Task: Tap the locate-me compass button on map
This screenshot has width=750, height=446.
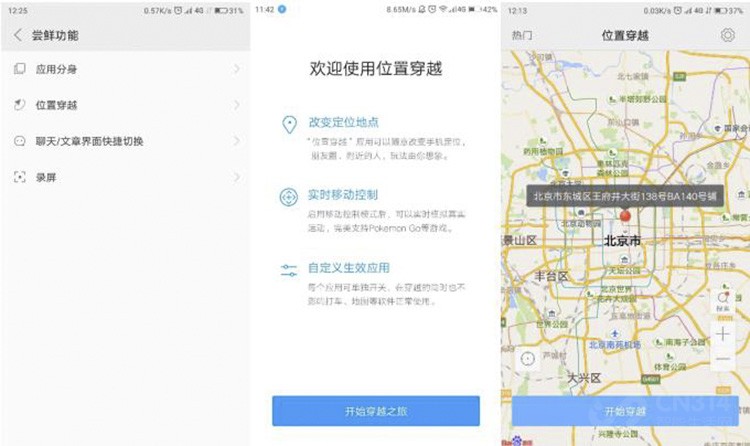Action: coord(527,358)
